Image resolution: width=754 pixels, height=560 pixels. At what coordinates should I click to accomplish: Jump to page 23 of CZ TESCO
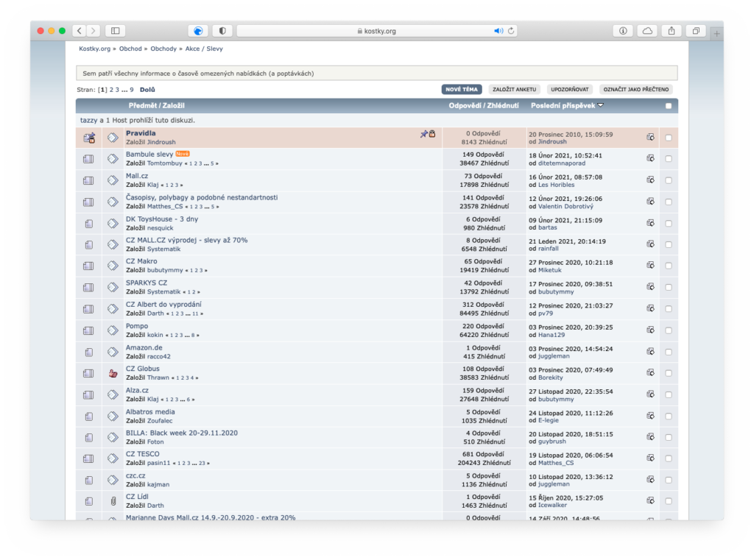click(202, 464)
